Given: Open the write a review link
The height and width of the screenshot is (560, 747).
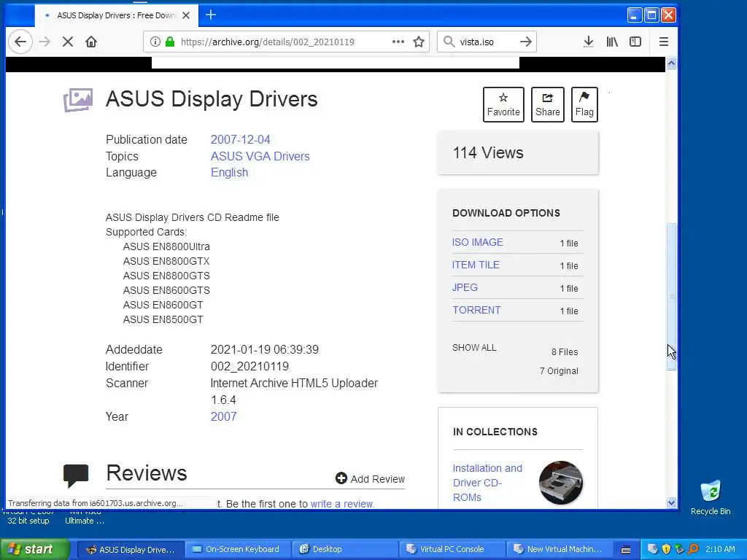Looking at the screenshot, I should pos(342,504).
